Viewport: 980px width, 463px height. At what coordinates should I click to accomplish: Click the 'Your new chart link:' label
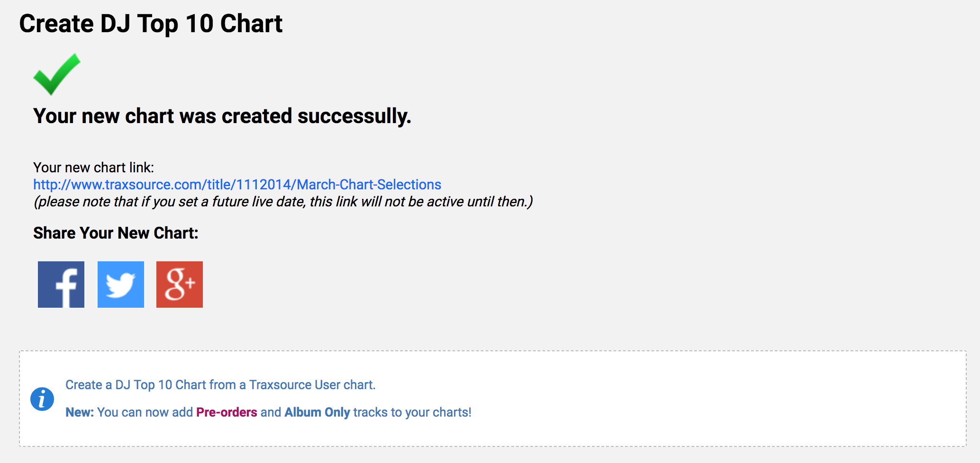pyautogui.click(x=93, y=168)
